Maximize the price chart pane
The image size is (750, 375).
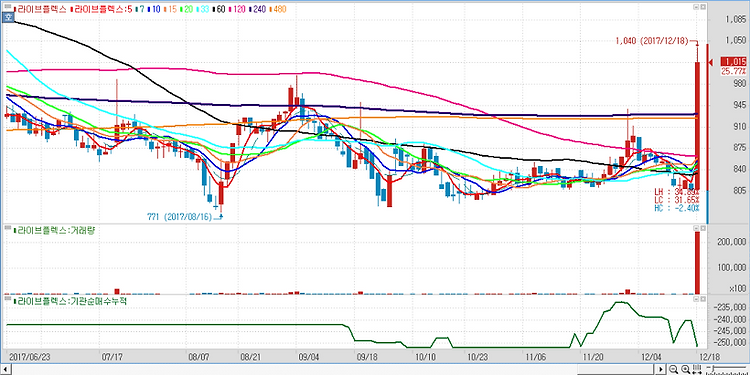coord(703,7)
